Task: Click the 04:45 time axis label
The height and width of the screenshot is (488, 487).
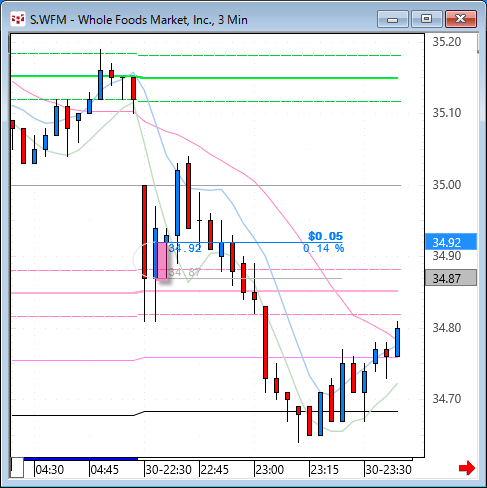Action: [x=105, y=470]
